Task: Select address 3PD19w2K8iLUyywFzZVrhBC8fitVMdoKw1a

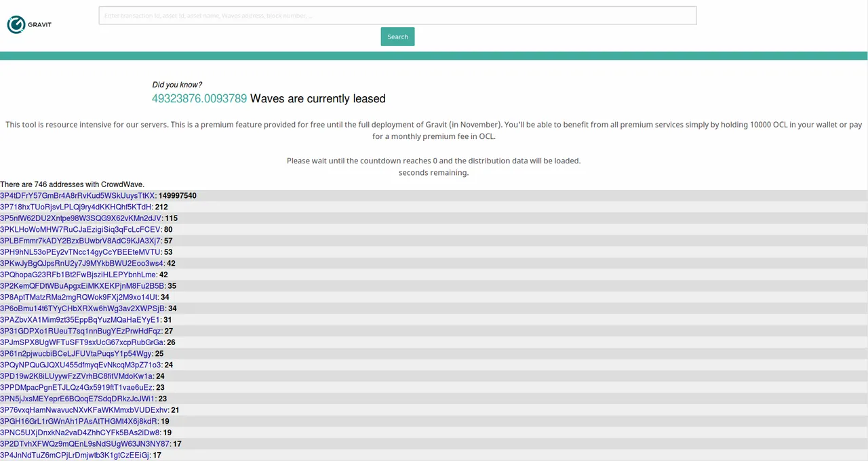Action: pyautogui.click(x=77, y=376)
